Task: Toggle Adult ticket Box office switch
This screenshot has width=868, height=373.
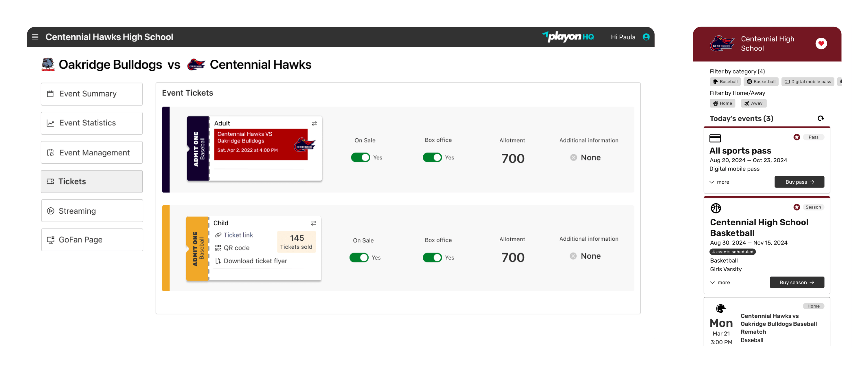Action: click(x=432, y=158)
